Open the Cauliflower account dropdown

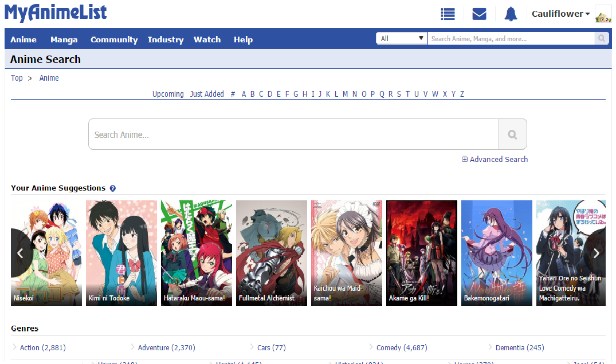[560, 14]
